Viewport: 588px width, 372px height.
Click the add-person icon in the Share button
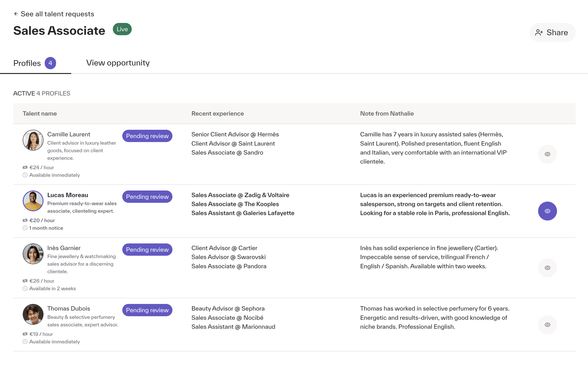pyautogui.click(x=539, y=32)
